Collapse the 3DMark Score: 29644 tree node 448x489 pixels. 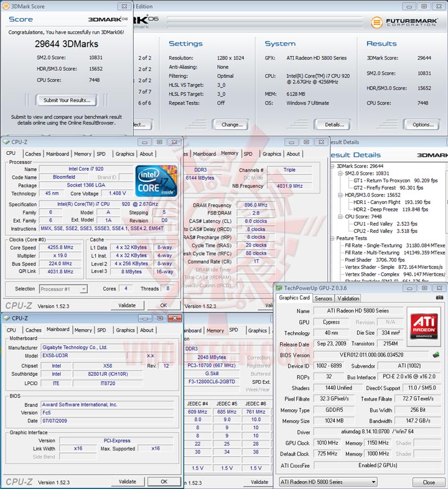point(332,166)
